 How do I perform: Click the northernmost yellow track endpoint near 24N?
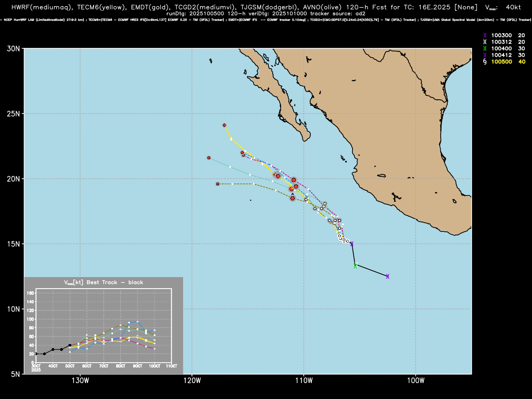coord(224,125)
